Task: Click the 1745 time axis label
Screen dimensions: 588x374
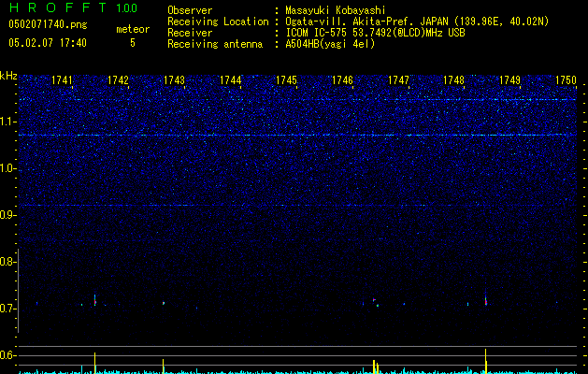Action: coord(286,80)
